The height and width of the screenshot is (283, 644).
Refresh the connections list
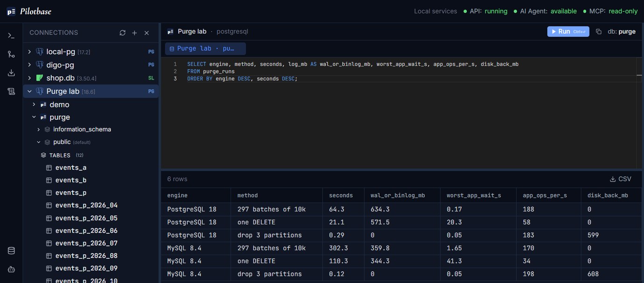coord(122,33)
